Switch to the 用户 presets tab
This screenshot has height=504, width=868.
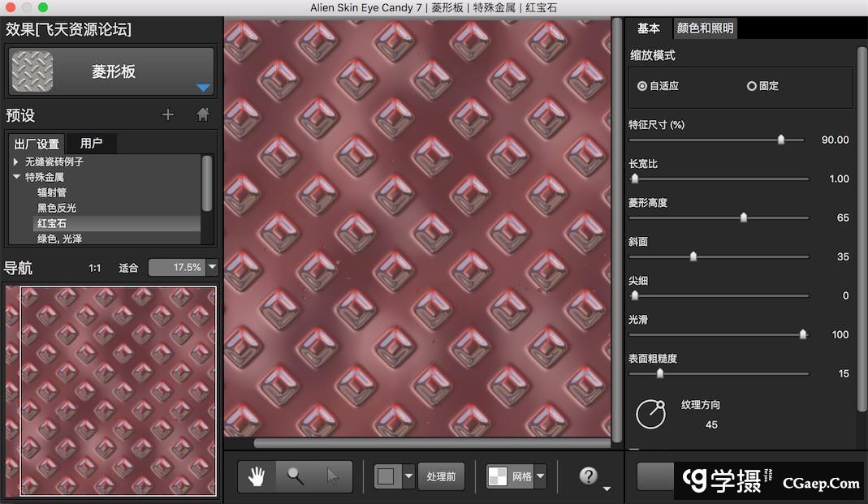pyautogui.click(x=92, y=144)
